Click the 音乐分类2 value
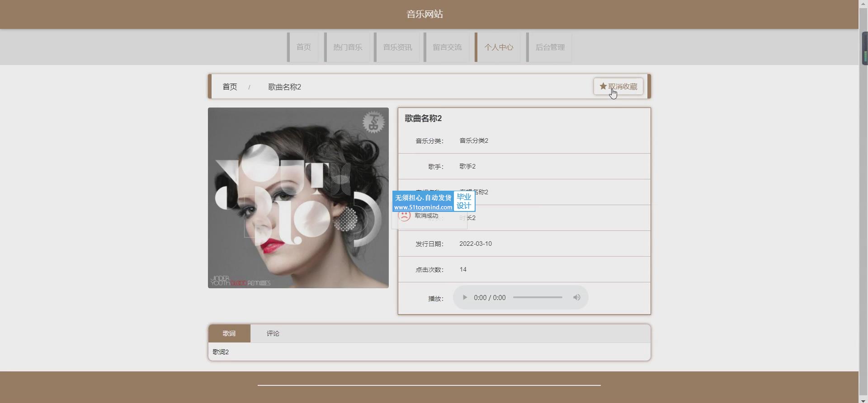This screenshot has height=403, width=868. [x=474, y=141]
